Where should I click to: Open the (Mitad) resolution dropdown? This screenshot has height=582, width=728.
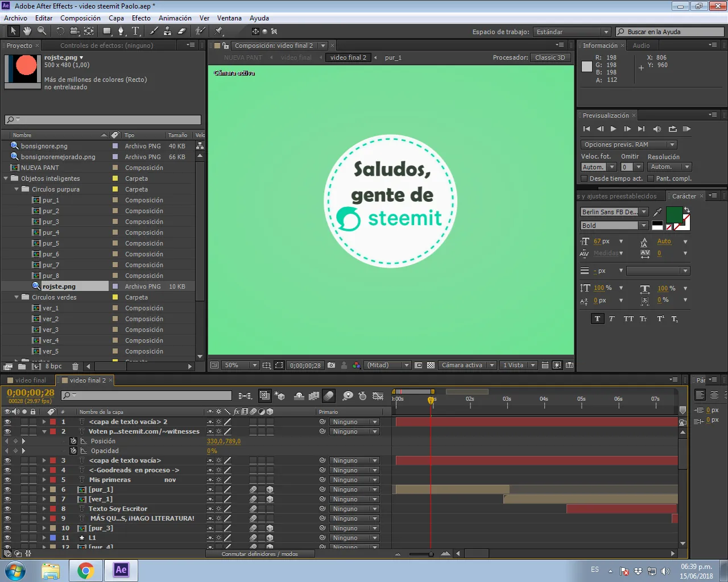pyautogui.click(x=387, y=365)
